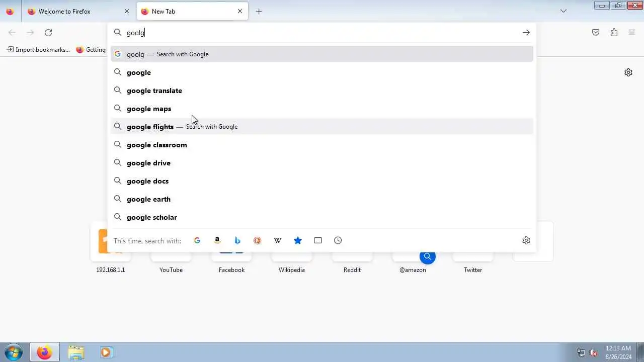Select the pinned Firefox tab

point(10,11)
